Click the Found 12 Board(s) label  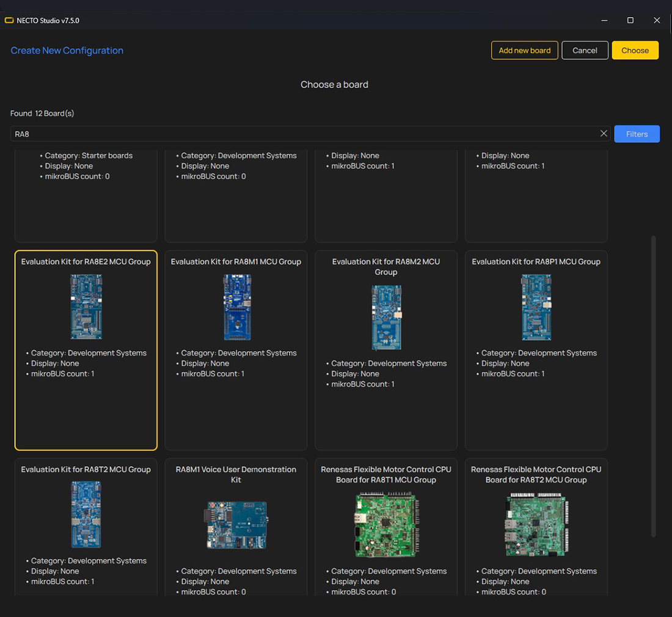pyautogui.click(x=42, y=114)
